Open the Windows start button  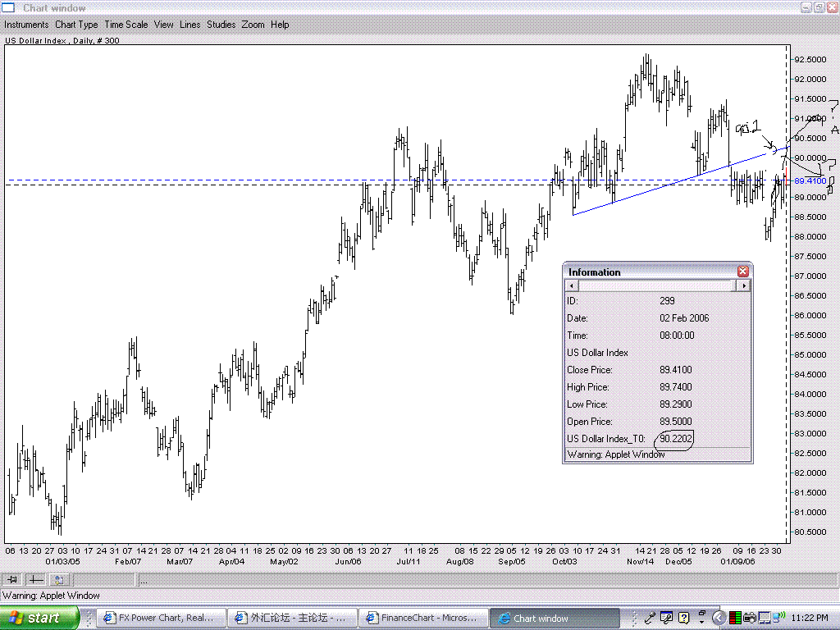tap(39, 618)
